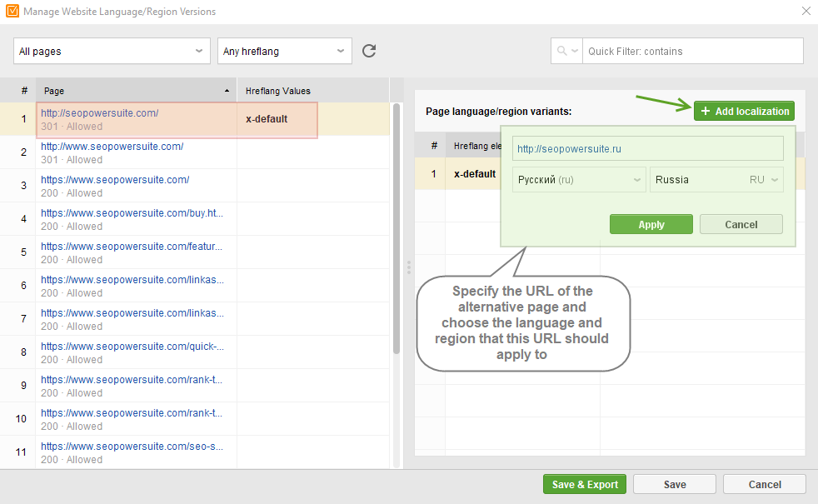Screen dimensions: 818x504
Task: Open the quick filter search icon options
Action: point(567,51)
